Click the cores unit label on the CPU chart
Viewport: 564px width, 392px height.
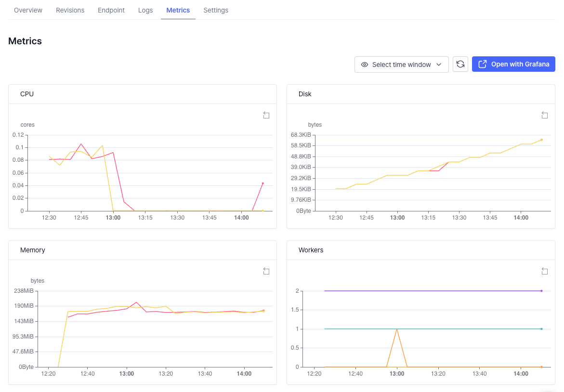[x=27, y=125]
